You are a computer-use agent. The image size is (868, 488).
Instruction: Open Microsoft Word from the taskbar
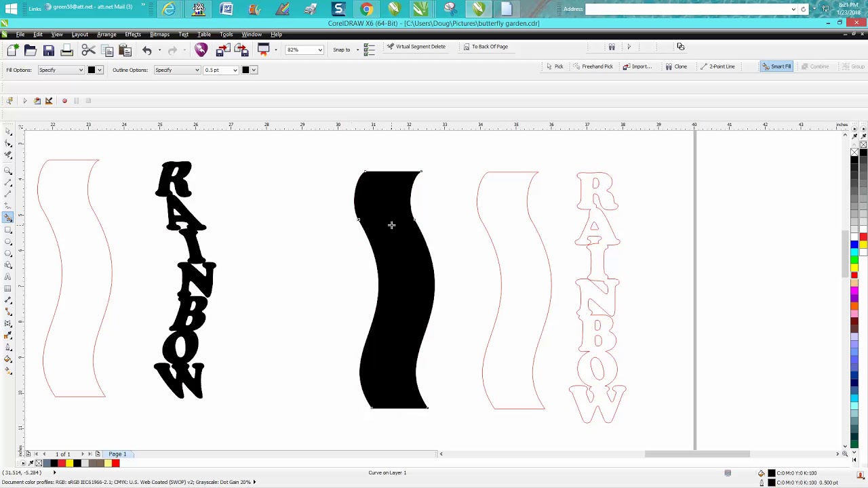226,9
